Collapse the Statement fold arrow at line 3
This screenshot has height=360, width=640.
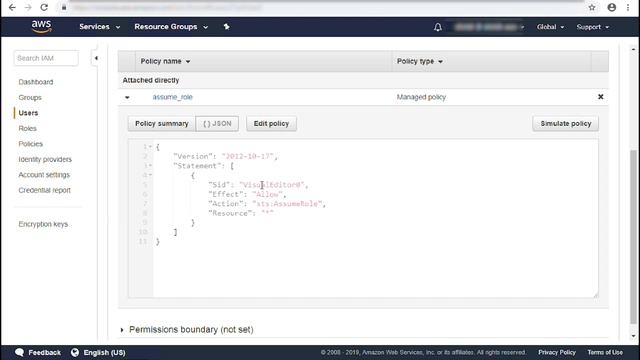[150, 166]
